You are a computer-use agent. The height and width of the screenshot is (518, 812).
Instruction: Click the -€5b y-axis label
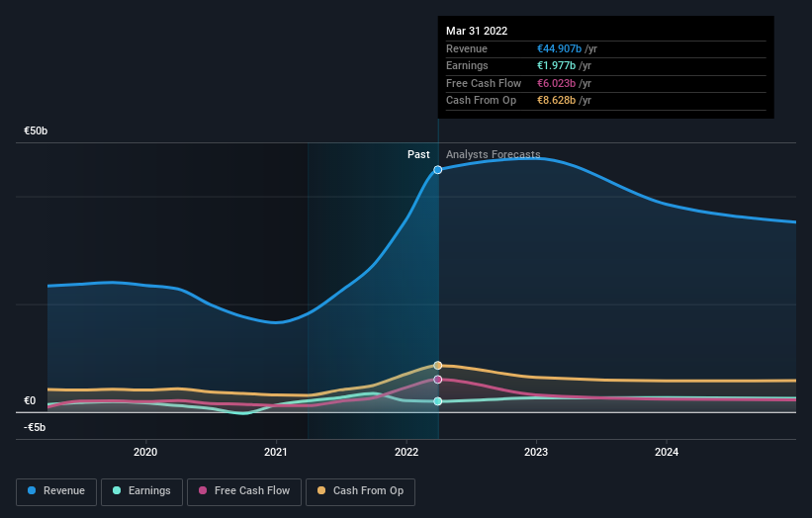(35, 427)
